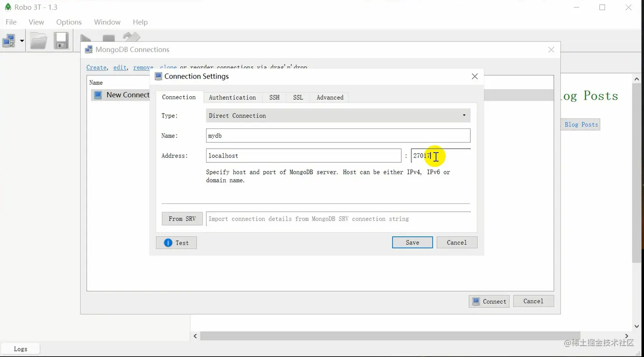Click the Blog Posts button
The image size is (644, 357).
coord(581,125)
